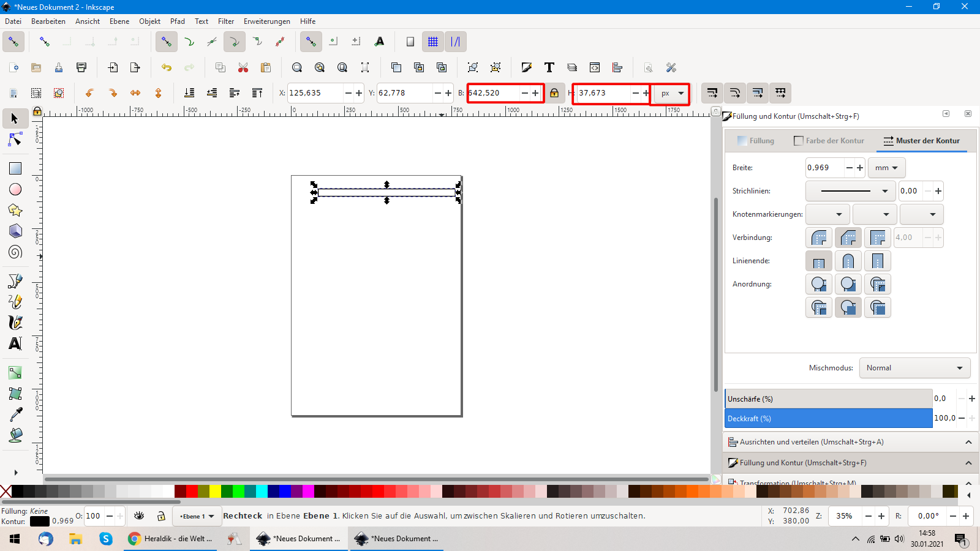Open the Erweiterungen menu
Screen dimensions: 980x551
[x=266, y=21]
